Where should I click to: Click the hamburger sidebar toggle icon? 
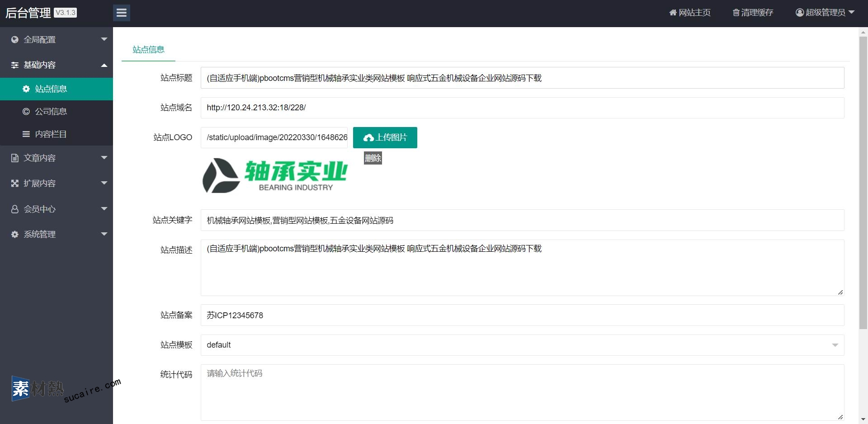121,13
